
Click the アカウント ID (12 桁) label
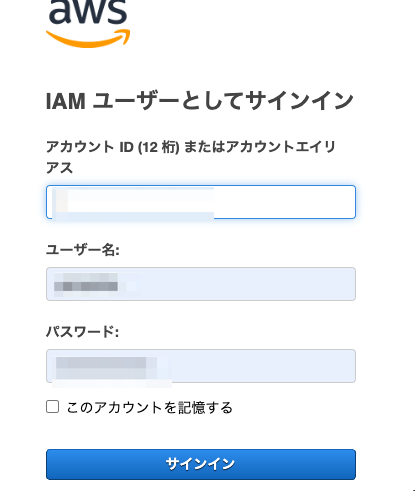[x=113, y=147]
